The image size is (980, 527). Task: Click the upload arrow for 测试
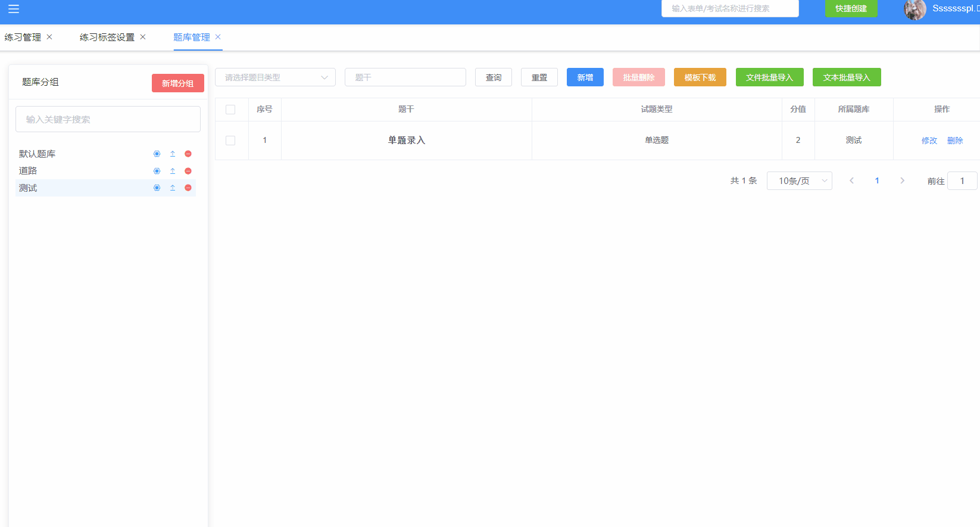pos(173,188)
